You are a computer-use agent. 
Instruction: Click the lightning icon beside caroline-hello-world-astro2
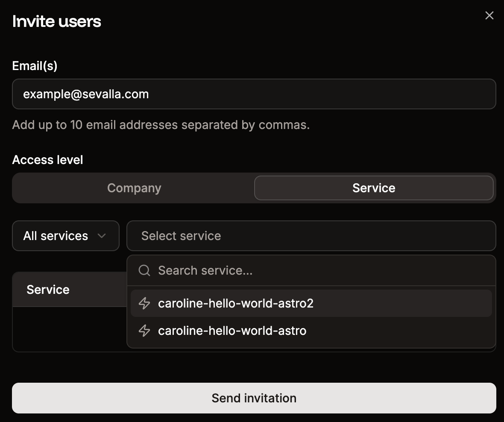(144, 304)
